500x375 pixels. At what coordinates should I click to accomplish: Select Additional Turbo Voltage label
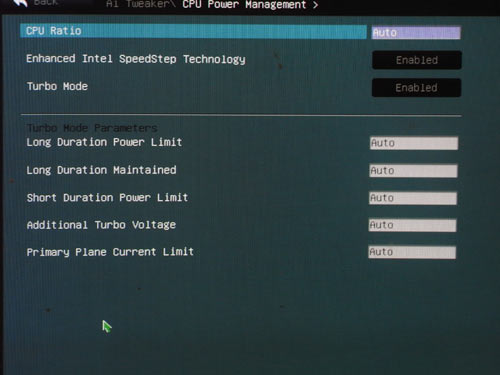(101, 225)
